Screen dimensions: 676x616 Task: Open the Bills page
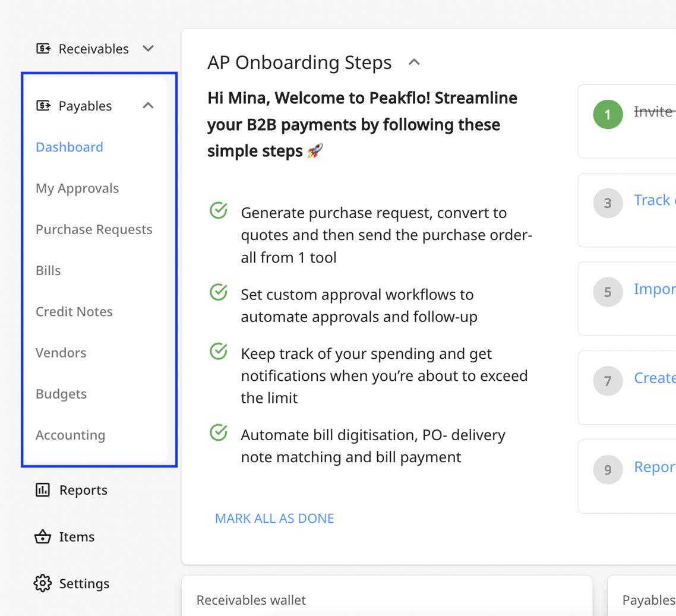pos(48,270)
